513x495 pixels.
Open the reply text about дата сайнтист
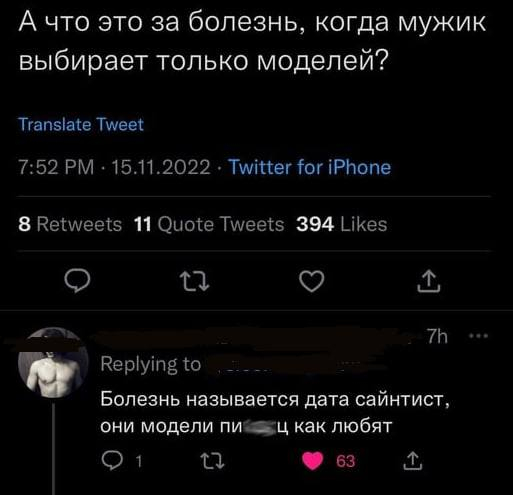(275, 412)
